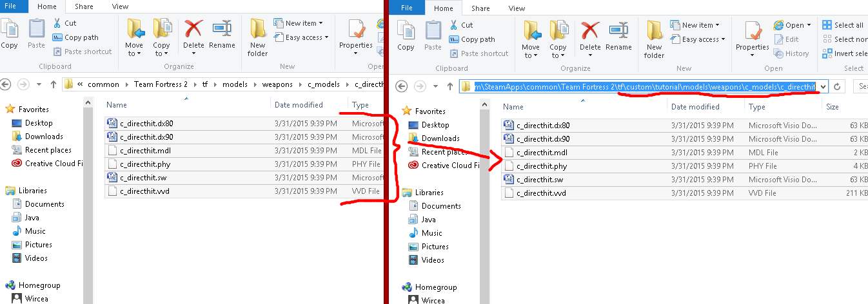Click Edit in right window Open group
The height and width of the screenshot is (304, 868).
(x=786, y=39)
